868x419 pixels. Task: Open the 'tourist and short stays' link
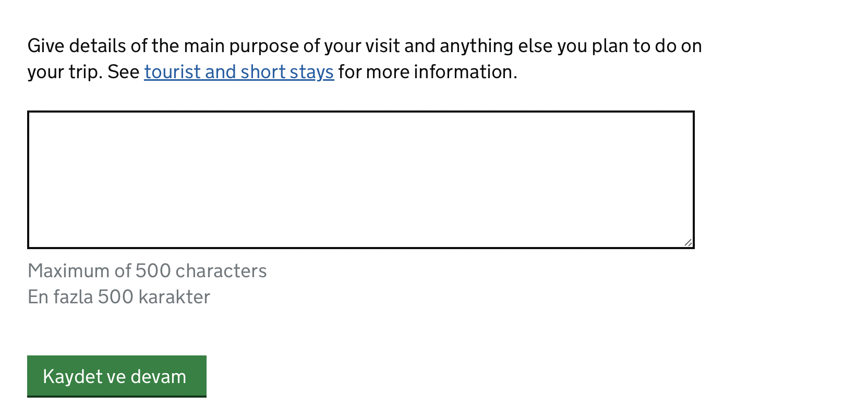pos(239,72)
